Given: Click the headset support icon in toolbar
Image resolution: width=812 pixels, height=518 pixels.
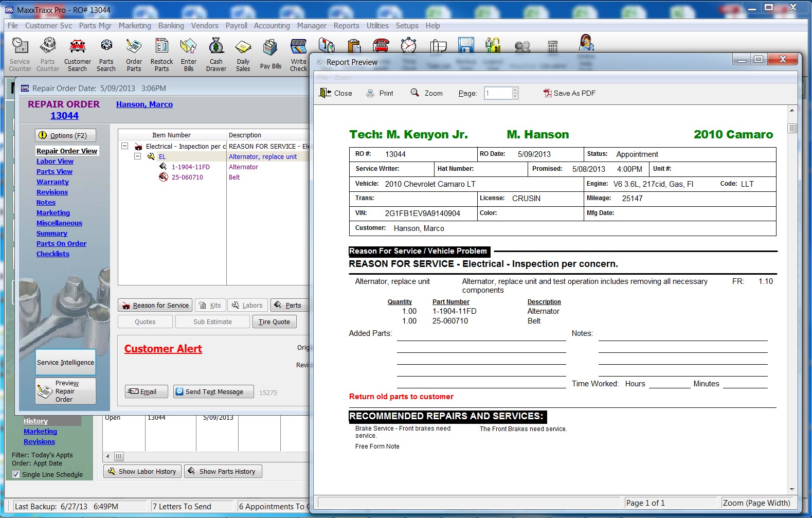Looking at the screenshot, I should [586, 43].
